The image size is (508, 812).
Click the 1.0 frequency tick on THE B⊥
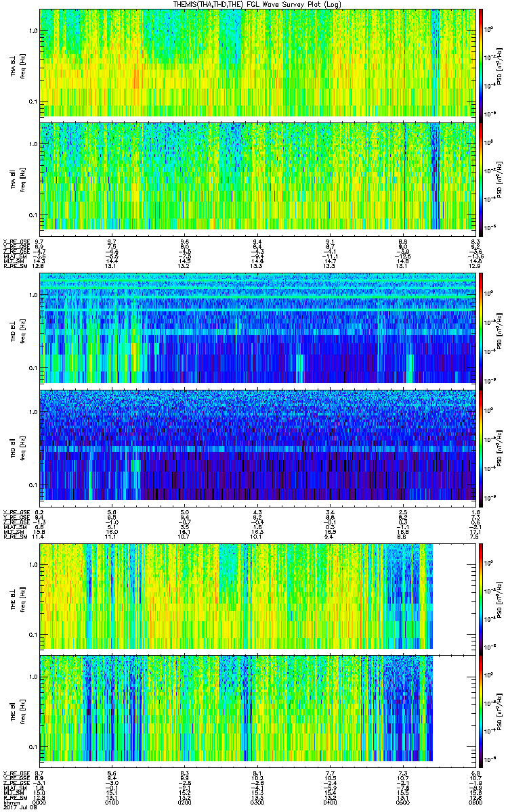[32, 564]
